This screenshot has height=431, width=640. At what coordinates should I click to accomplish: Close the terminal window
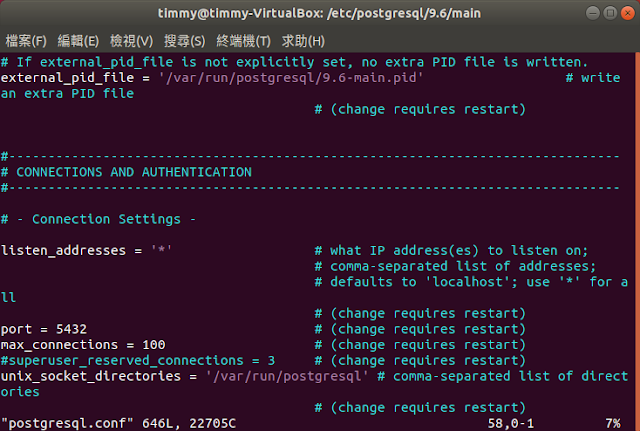click(628, 13)
